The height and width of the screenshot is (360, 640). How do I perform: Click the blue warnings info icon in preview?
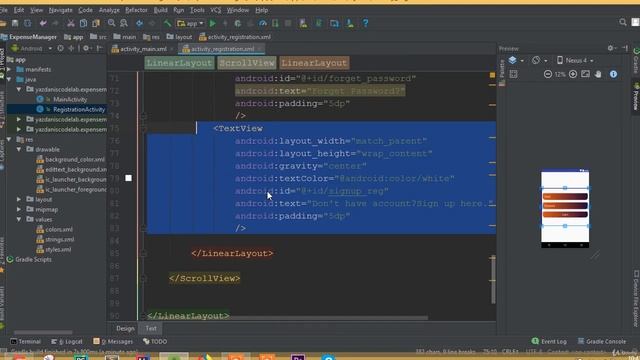click(613, 74)
